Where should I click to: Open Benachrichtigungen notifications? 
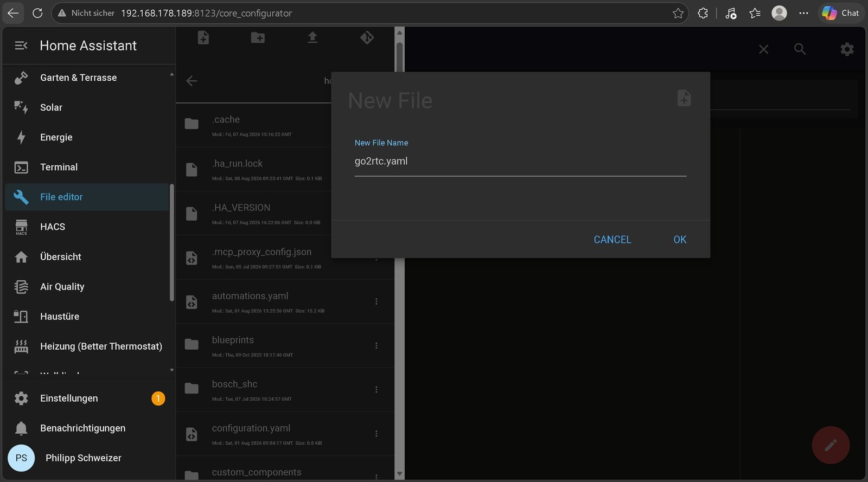87,428
